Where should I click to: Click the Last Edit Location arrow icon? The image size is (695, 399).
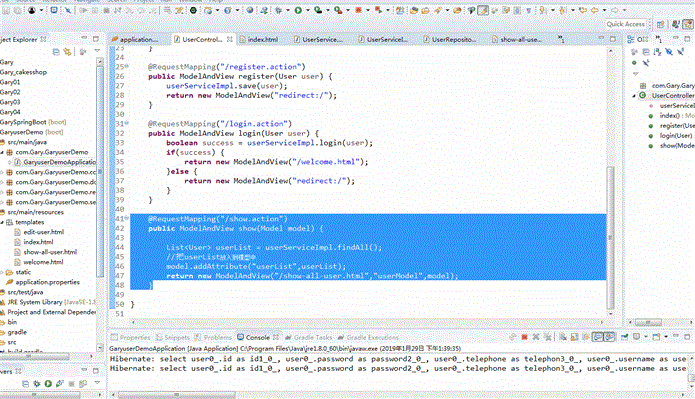point(583,10)
